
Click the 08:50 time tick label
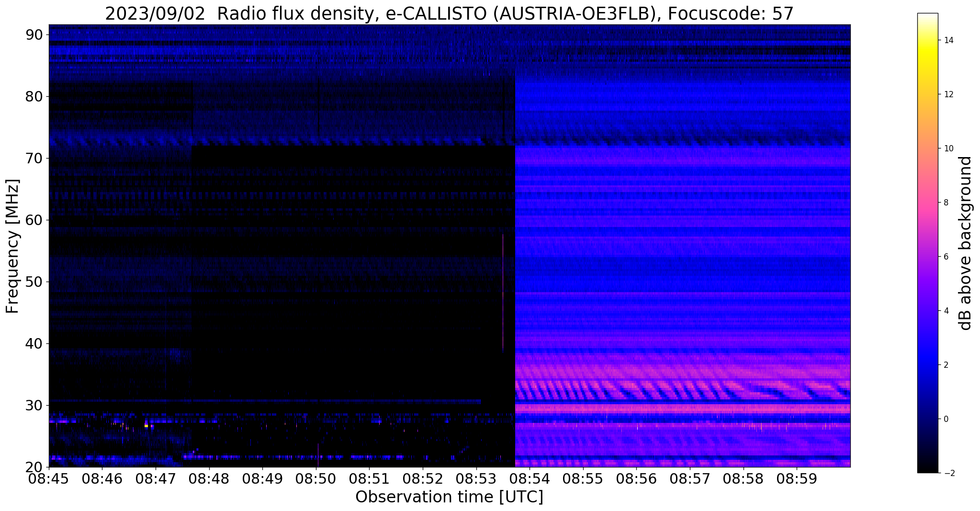coord(316,478)
